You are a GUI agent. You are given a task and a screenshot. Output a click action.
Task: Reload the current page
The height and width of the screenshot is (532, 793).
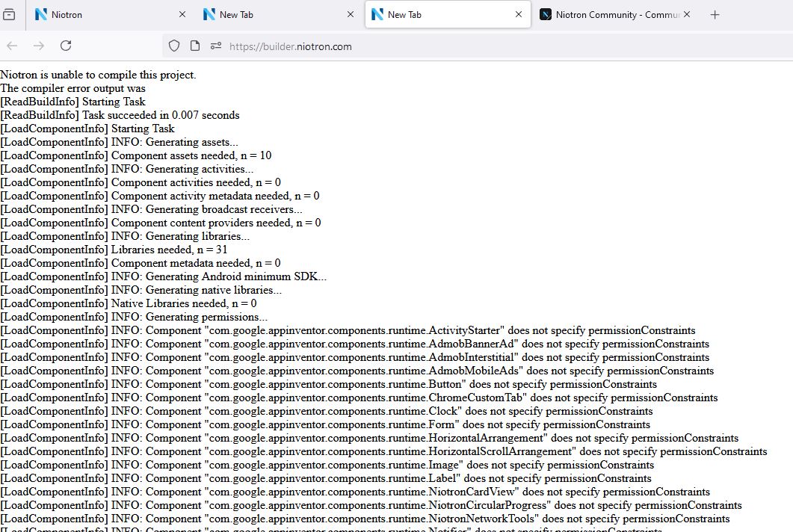click(x=66, y=46)
